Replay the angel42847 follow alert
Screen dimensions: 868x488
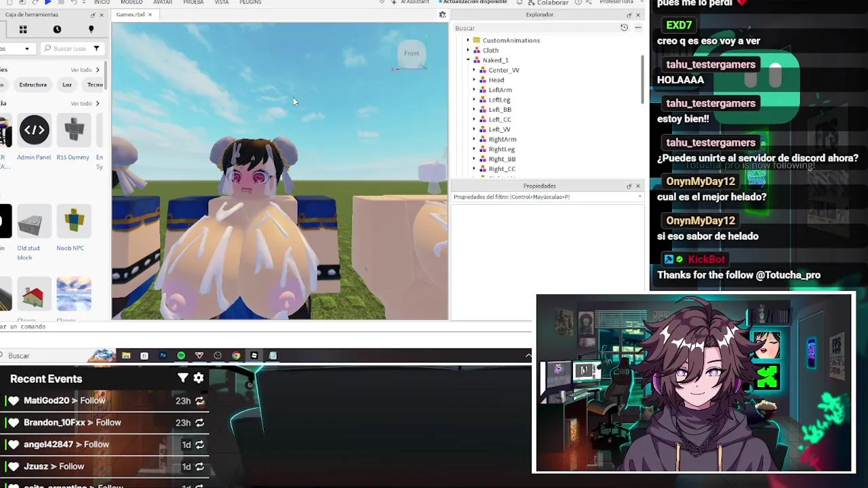199,445
